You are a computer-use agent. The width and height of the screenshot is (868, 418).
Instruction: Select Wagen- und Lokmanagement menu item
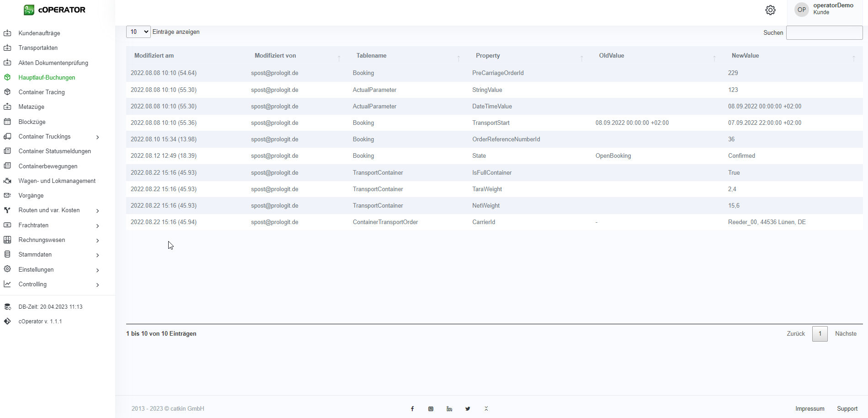click(57, 181)
